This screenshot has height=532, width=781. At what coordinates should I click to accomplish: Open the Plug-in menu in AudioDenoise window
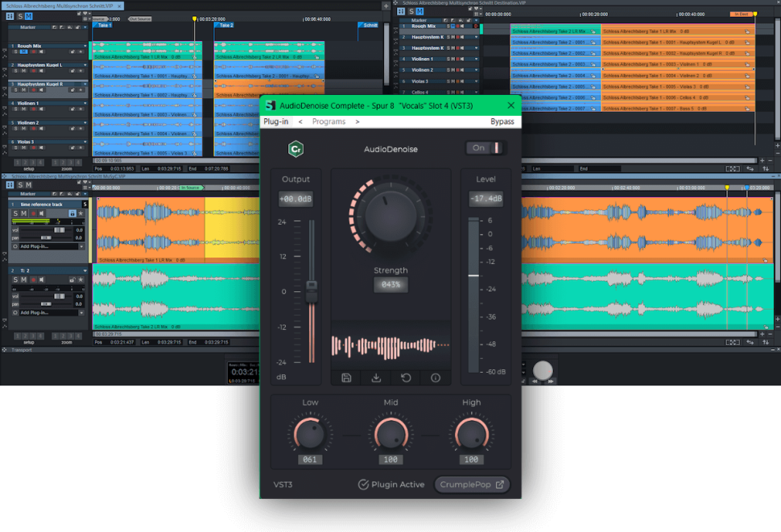pyautogui.click(x=277, y=122)
